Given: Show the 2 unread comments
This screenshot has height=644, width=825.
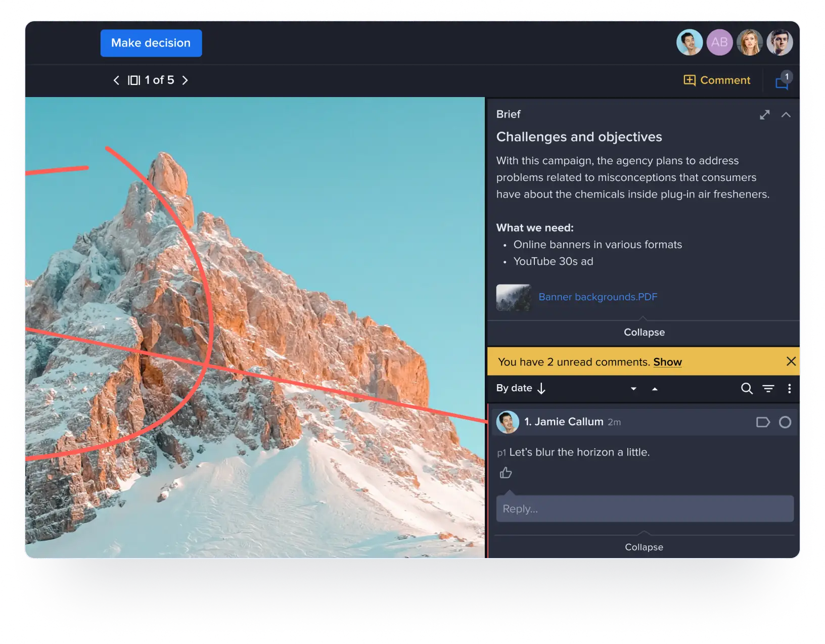Looking at the screenshot, I should click(667, 362).
